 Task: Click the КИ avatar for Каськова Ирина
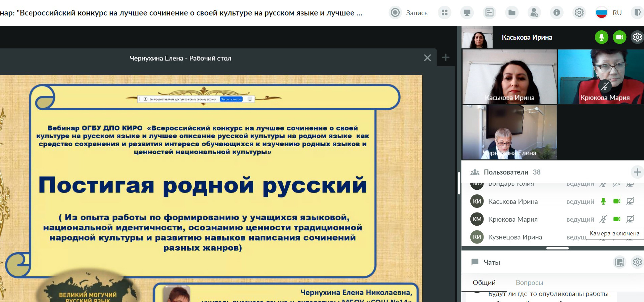(x=477, y=201)
